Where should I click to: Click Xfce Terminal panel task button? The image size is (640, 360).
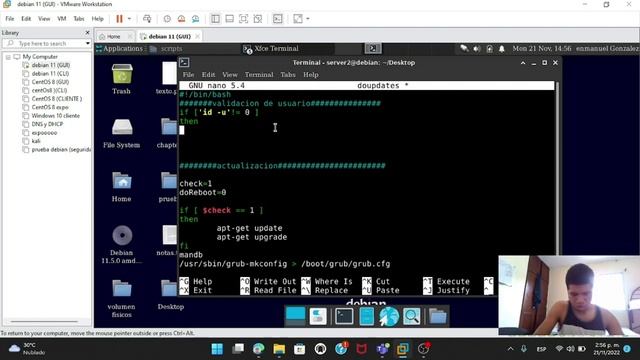tap(271, 49)
